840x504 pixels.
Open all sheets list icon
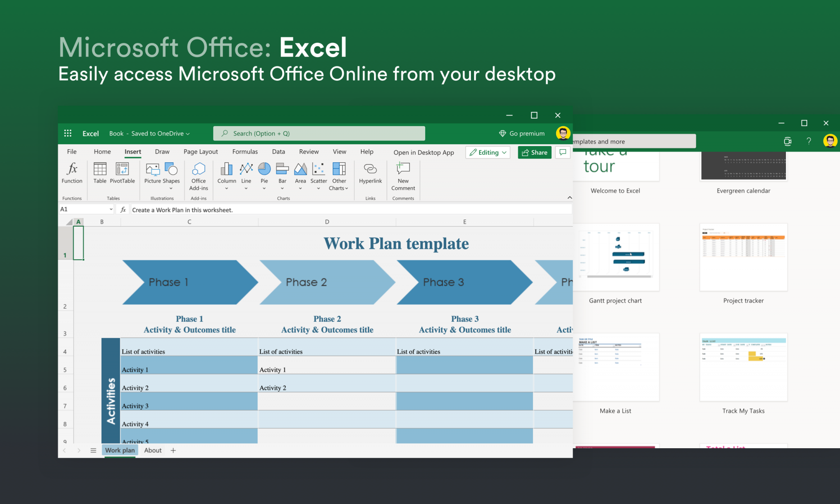pyautogui.click(x=94, y=450)
